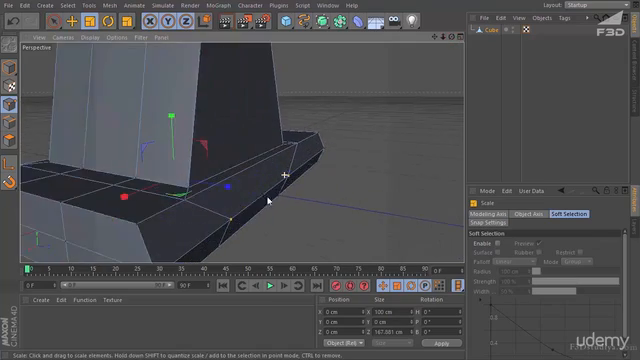Open the Size mode dropdown
Image resolution: width=640 pixels, height=360 pixels.
point(392,343)
